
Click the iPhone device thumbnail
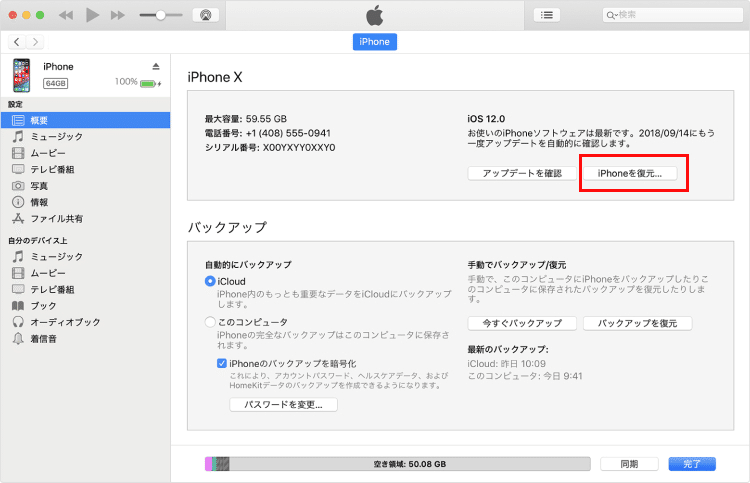point(22,75)
